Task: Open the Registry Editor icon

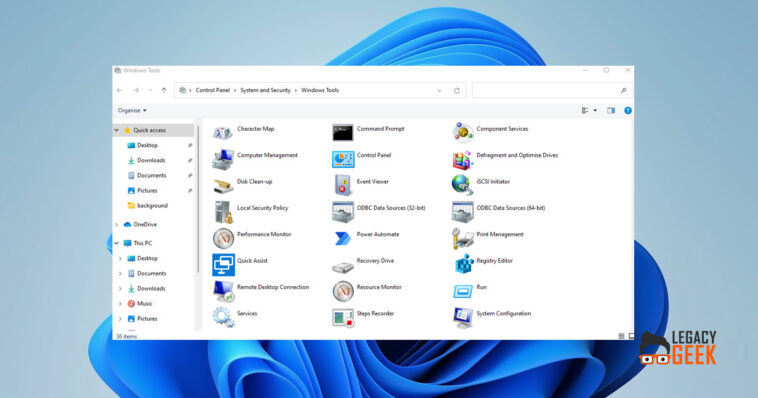Action: tap(464, 265)
